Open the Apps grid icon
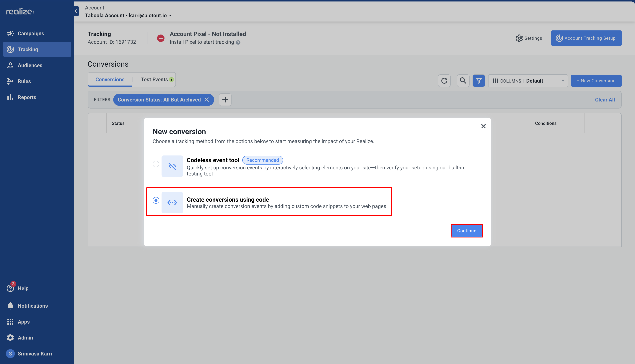This screenshot has width=635, height=364. coord(10,322)
